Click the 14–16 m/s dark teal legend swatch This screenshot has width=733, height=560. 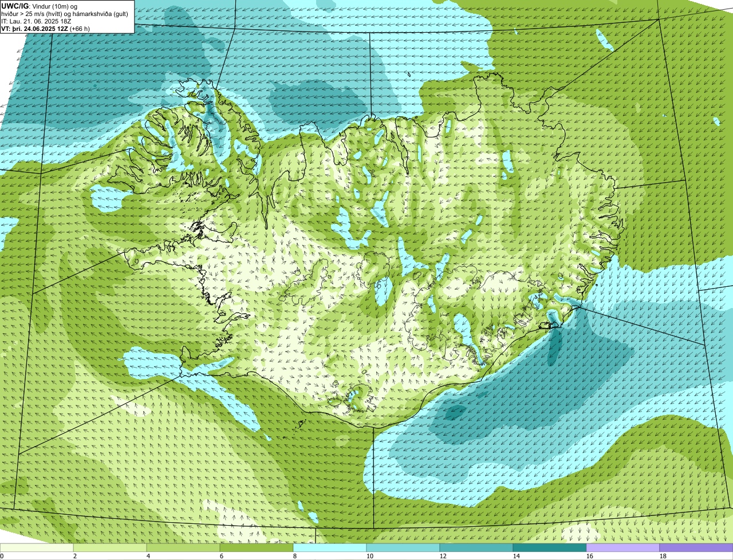click(x=550, y=547)
